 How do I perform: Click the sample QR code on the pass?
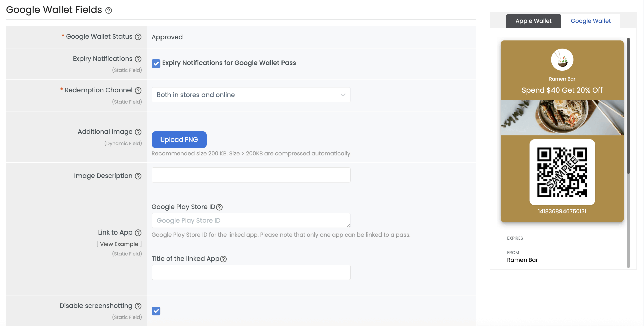pos(562,172)
